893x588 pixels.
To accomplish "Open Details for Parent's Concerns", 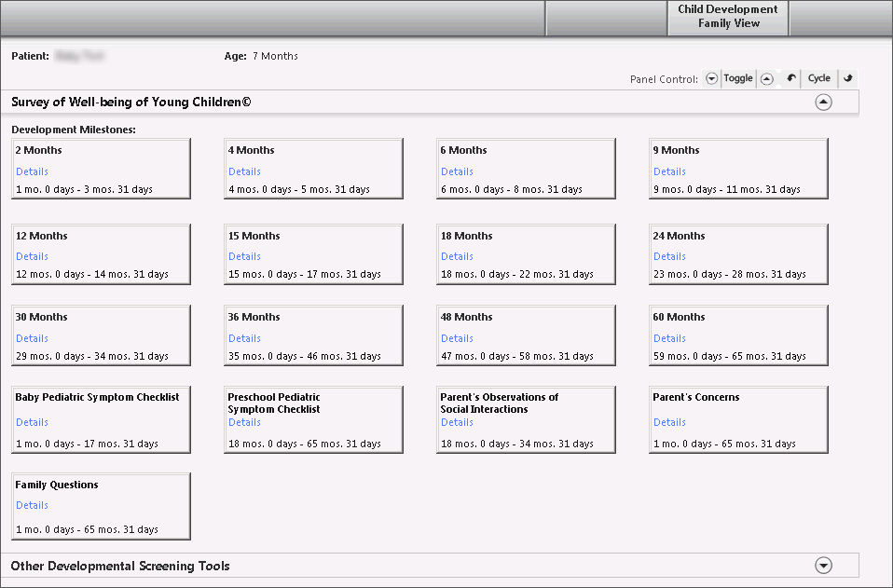I will point(669,422).
